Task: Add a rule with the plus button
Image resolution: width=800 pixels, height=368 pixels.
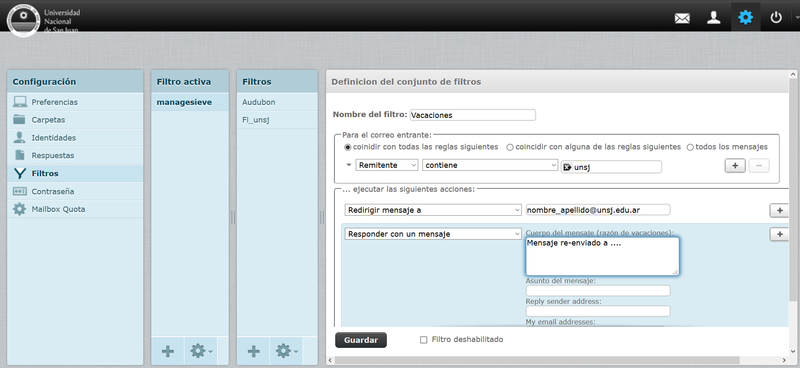Action: tap(735, 166)
